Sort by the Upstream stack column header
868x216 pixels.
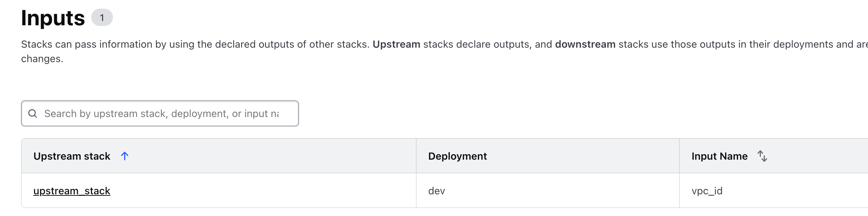tap(72, 156)
